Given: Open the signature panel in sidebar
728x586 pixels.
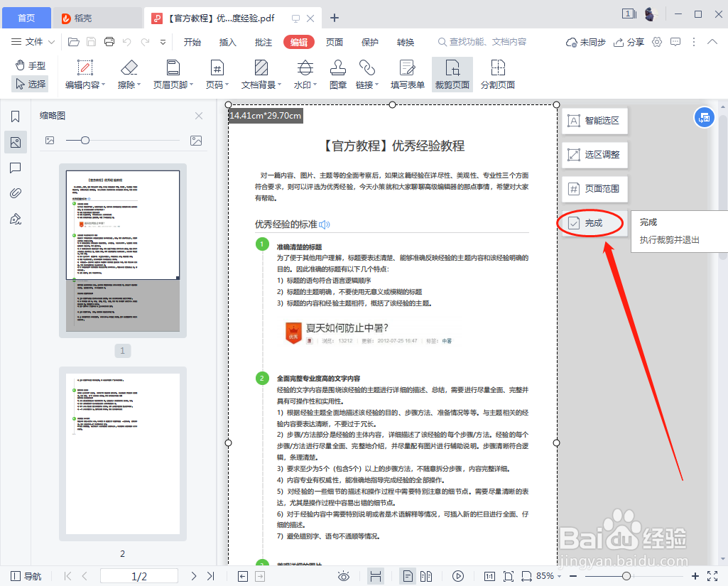Looking at the screenshot, I should 16,219.
